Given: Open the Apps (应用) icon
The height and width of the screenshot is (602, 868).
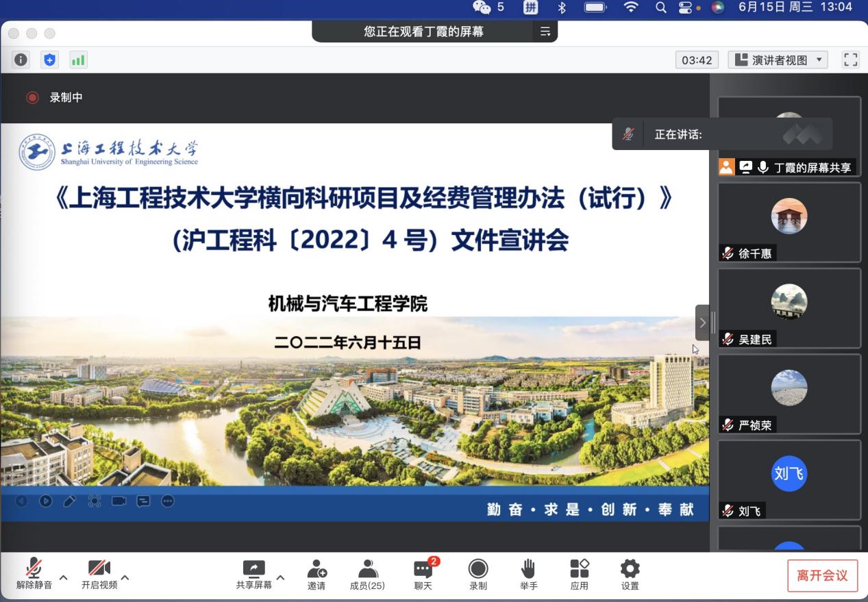Looking at the screenshot, I should 580,574.
